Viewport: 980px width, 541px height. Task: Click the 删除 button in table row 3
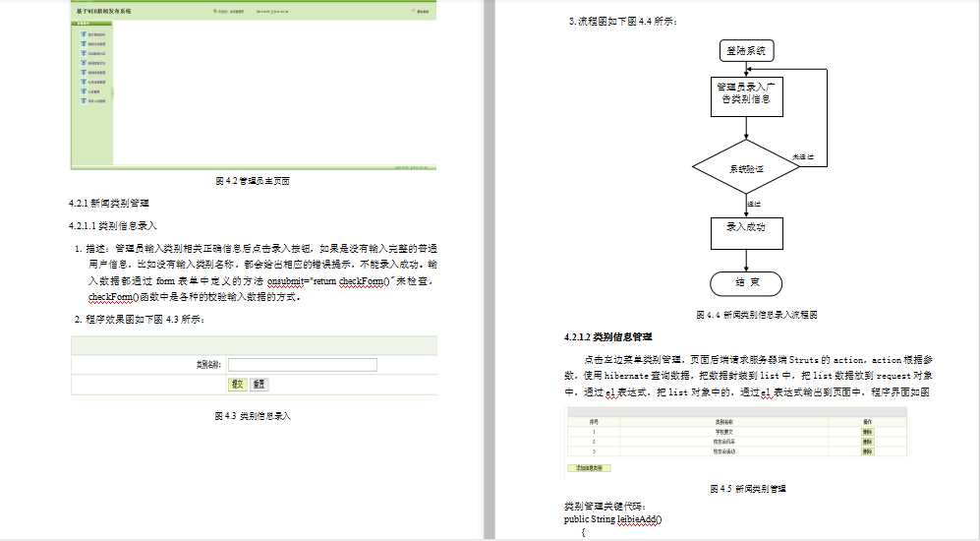[x=868, y=451]
